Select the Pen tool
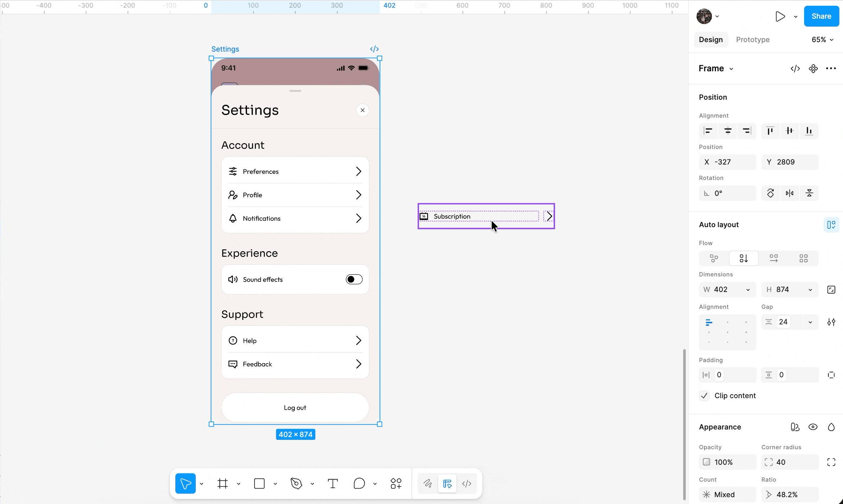843x504 pixels. click(296, 483)
